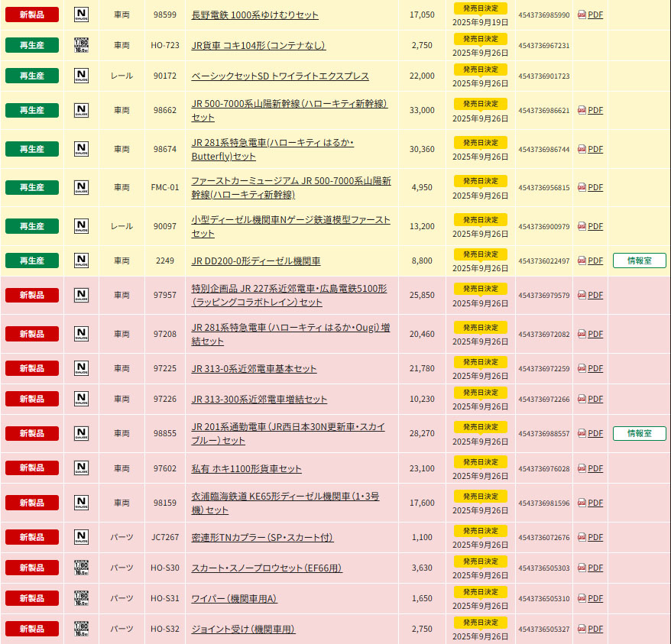Image resolution: width=671 pixels, height=644 pixels.
Task: Select price 28,270 in 98855 row
Action: point(422,433)
